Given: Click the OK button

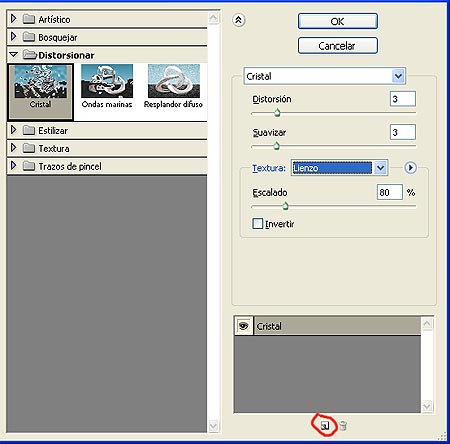Looking at the screenshot, I should tap(338, 21).
